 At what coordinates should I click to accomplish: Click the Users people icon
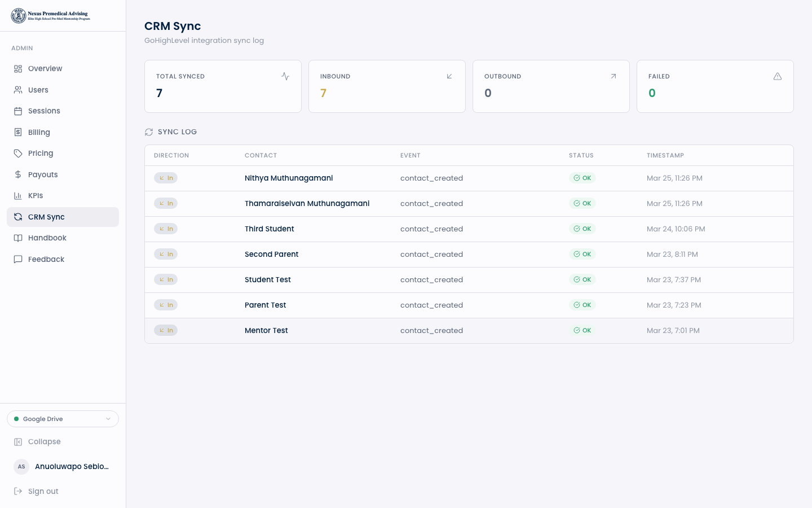18,90
